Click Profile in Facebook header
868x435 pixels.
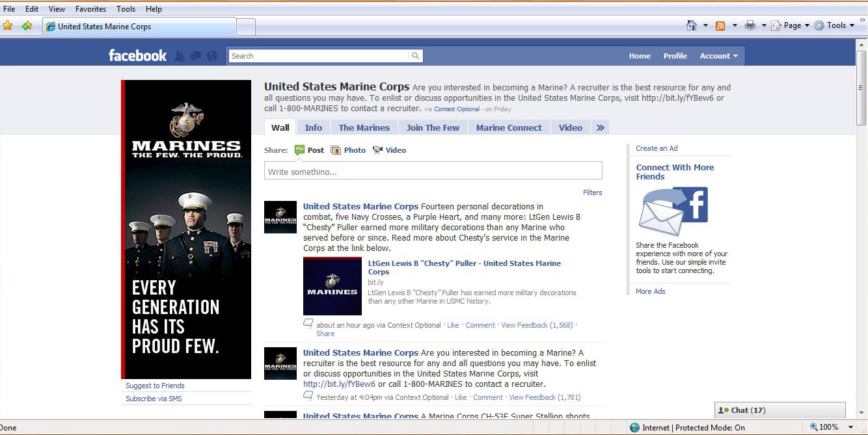coord(675,56)
